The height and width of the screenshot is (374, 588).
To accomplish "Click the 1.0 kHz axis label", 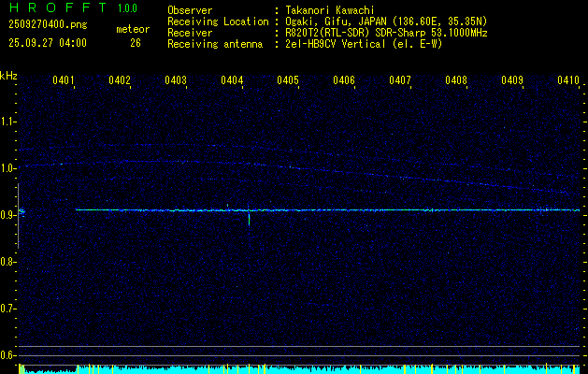I will pos(8,168).
